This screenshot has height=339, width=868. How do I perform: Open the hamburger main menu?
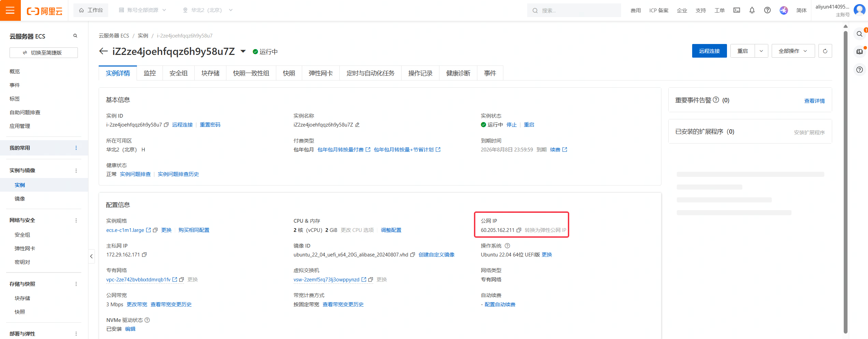(x=10, y=10)
